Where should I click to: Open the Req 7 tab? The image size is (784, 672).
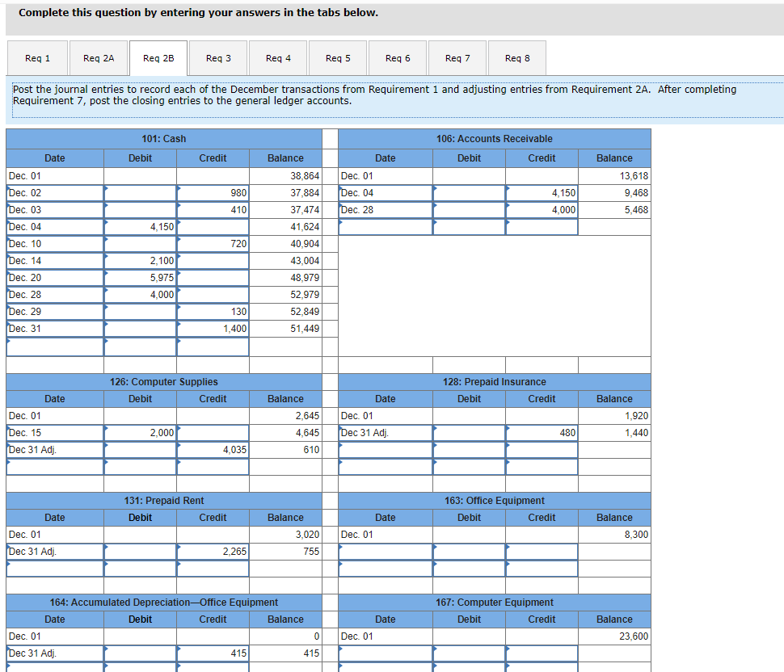tap(457, 57)
